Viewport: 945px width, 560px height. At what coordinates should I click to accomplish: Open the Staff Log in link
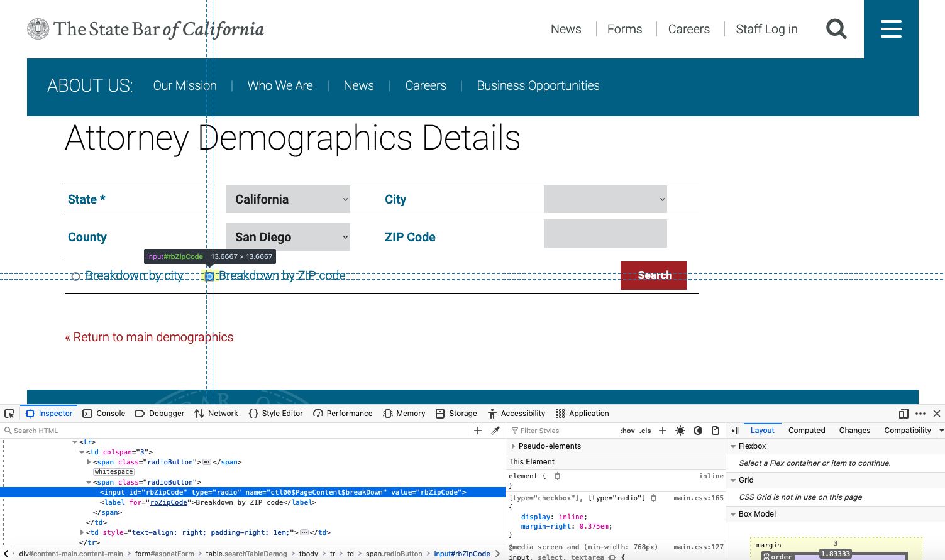pos(766,29)
